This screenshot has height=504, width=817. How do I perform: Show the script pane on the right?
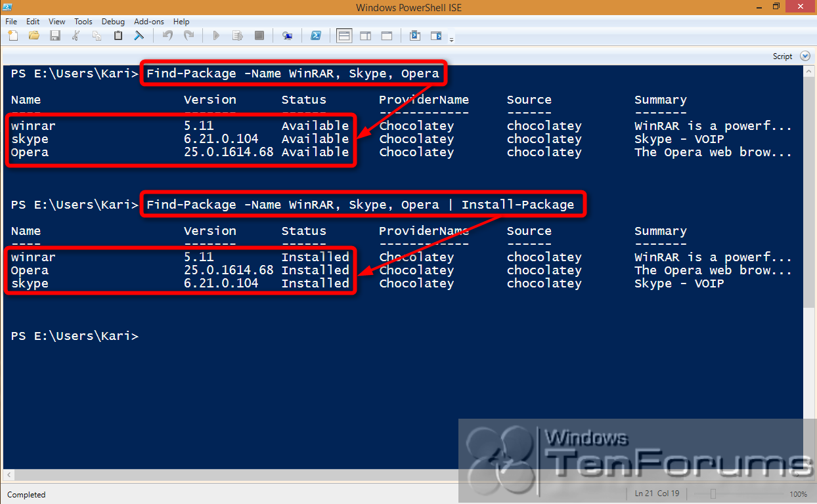tap(366, 35)
